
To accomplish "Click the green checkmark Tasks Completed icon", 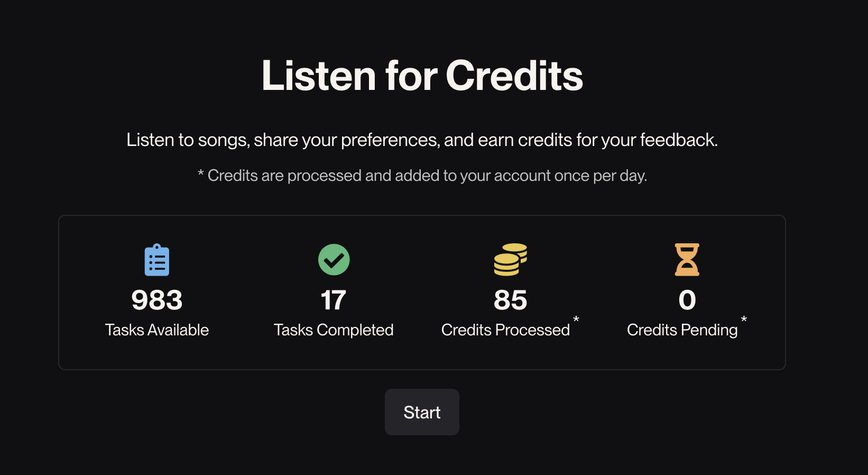I will 334,260.
